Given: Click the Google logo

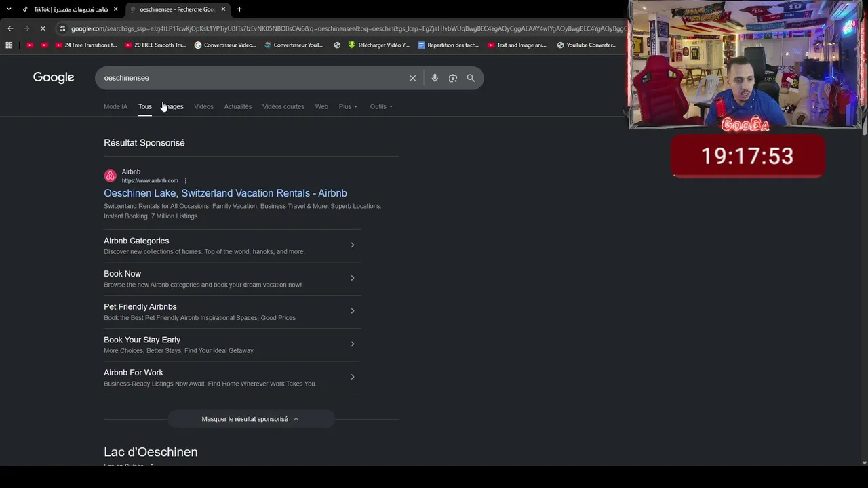Looking at the screenshot, I should click(54, 77).
